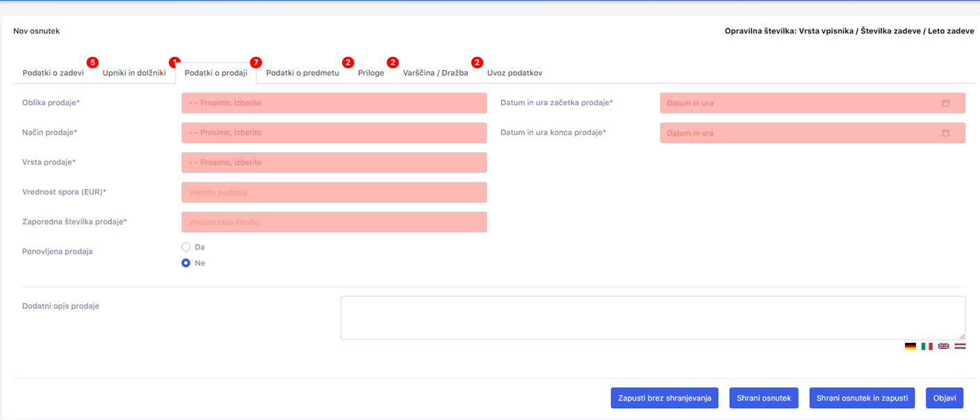The height and width of the screenshot is (420, 980).
Task: Focus the Vrednost spora (EUR) field
Action: tap(334, 193)
